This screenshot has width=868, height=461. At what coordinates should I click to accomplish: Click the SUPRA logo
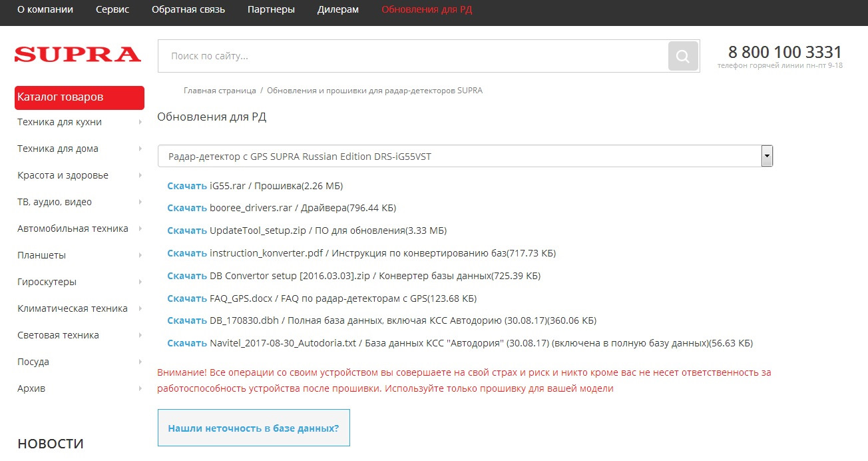point(78,55)
